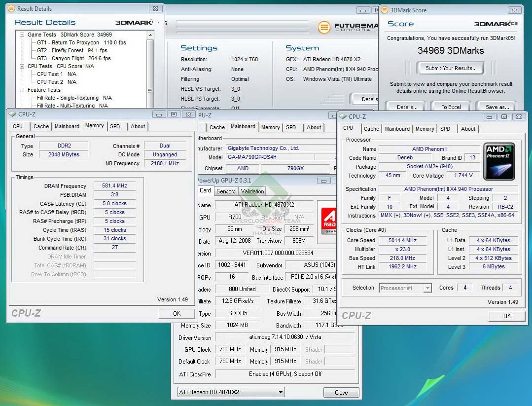
Task: Click NB Frequency value 2180.1 MHz
Action: (165, 163)
